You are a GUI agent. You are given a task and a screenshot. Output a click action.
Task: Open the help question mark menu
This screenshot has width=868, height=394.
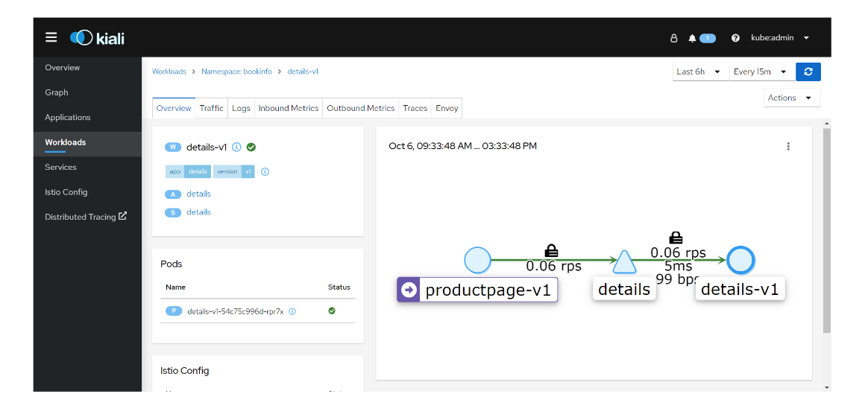tap(736, 38)
